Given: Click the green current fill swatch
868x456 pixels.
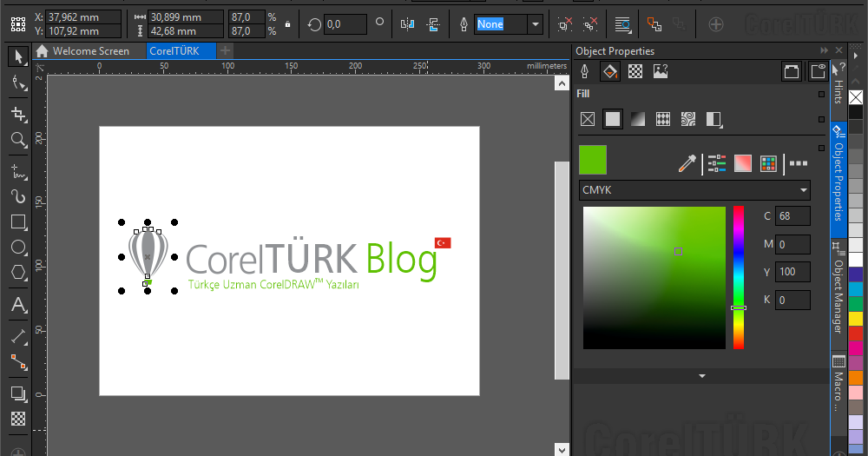Looking at the screenshot, I should click(x=593, y=160).
